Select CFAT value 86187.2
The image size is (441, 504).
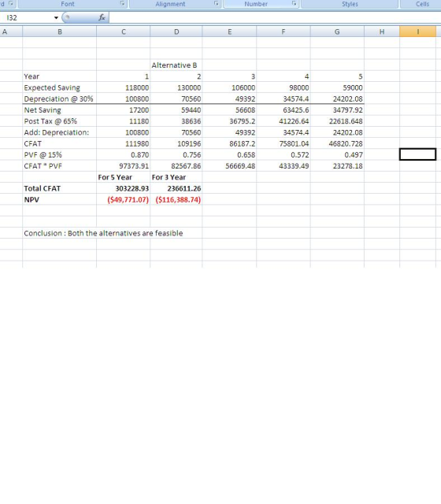click(x=229, y=143)
